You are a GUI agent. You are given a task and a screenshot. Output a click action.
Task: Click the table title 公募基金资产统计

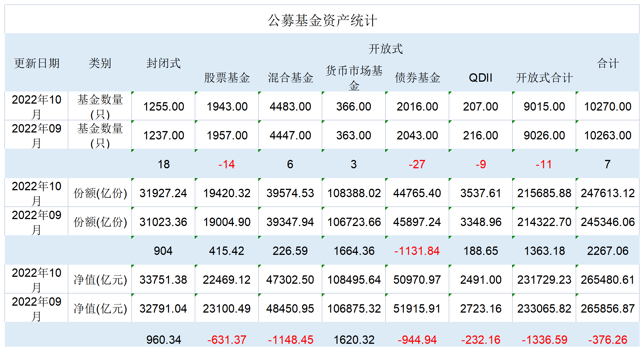(322, 20)
